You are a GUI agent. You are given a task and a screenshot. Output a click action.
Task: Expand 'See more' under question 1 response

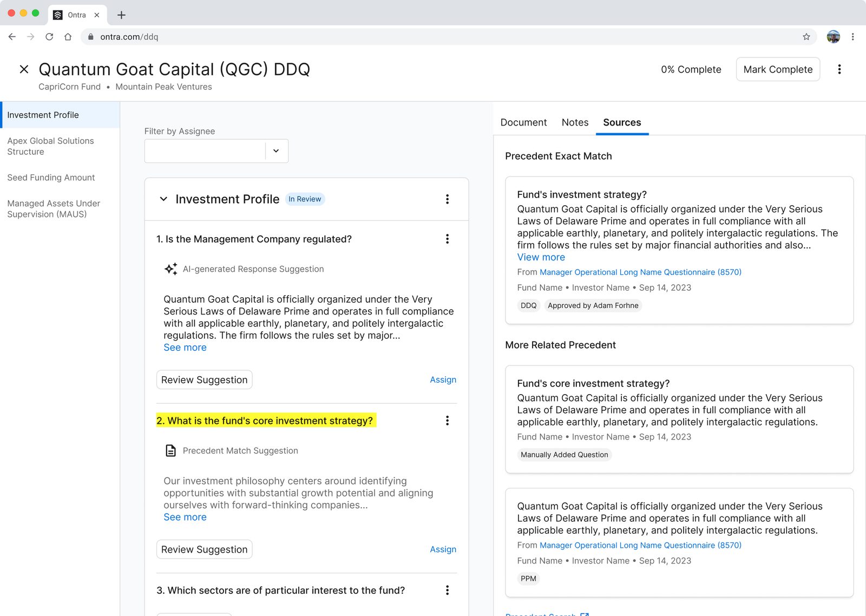pyautogui.click(x=185, y=348)
